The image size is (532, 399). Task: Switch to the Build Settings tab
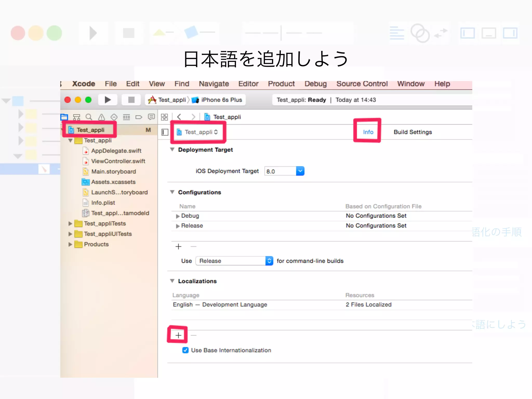pos(413,132)
